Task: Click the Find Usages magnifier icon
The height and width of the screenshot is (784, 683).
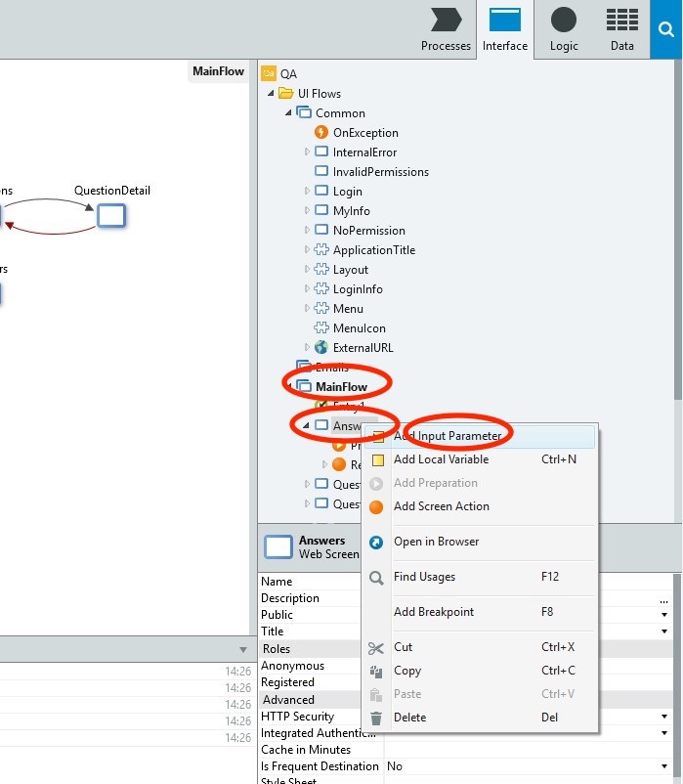Action: click(376, 578)
